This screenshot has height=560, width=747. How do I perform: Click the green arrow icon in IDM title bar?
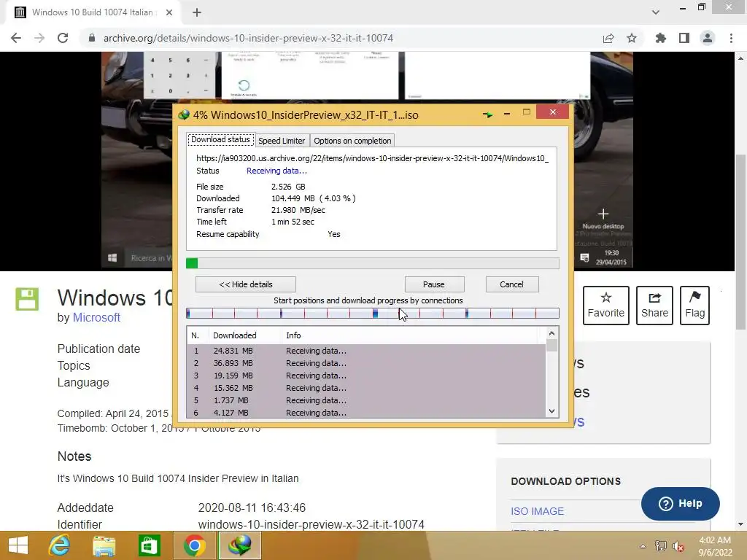pos(487,114)
